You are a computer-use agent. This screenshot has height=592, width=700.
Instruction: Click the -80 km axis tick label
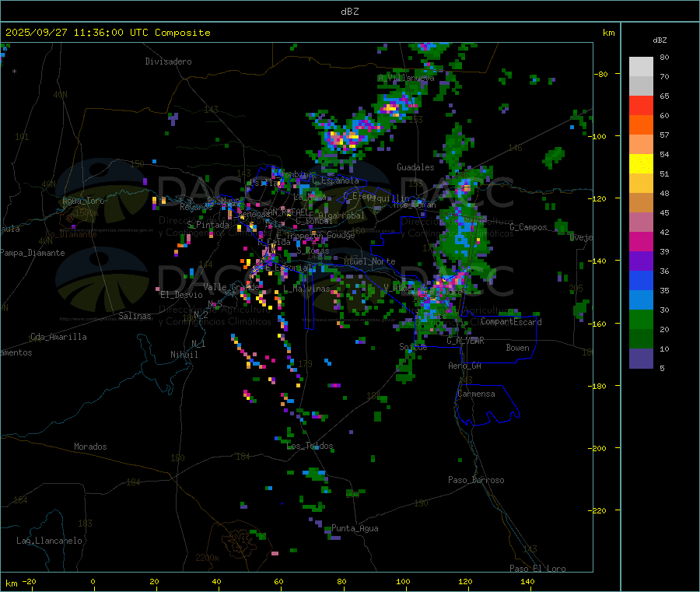point(601,75)
